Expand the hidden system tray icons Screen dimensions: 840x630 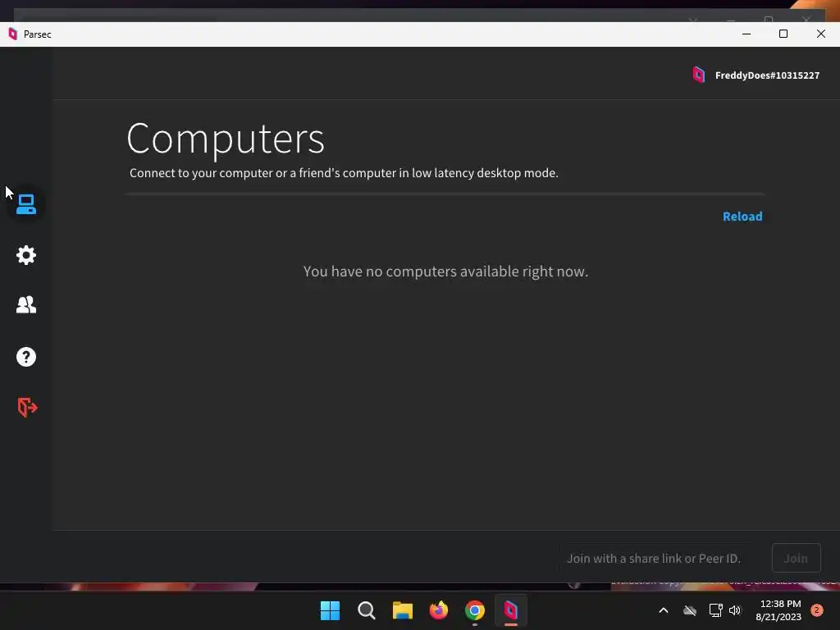point(663,610)
